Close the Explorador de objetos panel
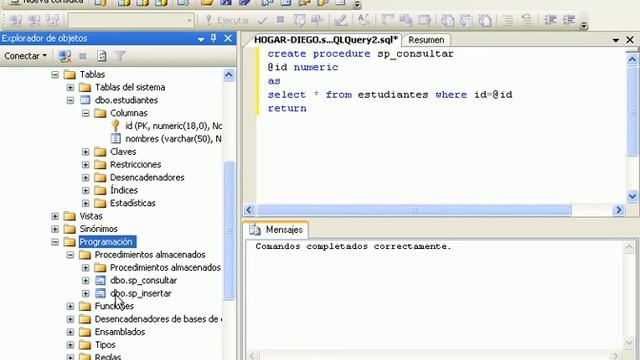The image size is (640, 360). tap(228, 38)
